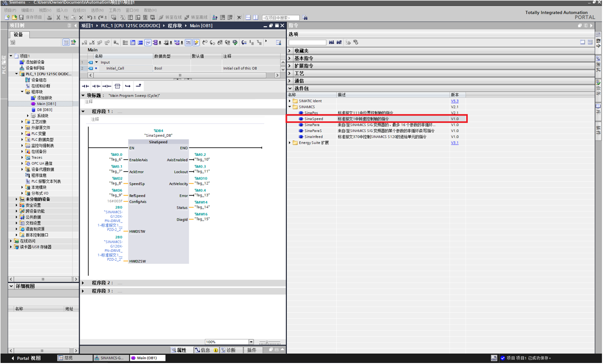Insert an empty box instruction

(x=117, y=86)
